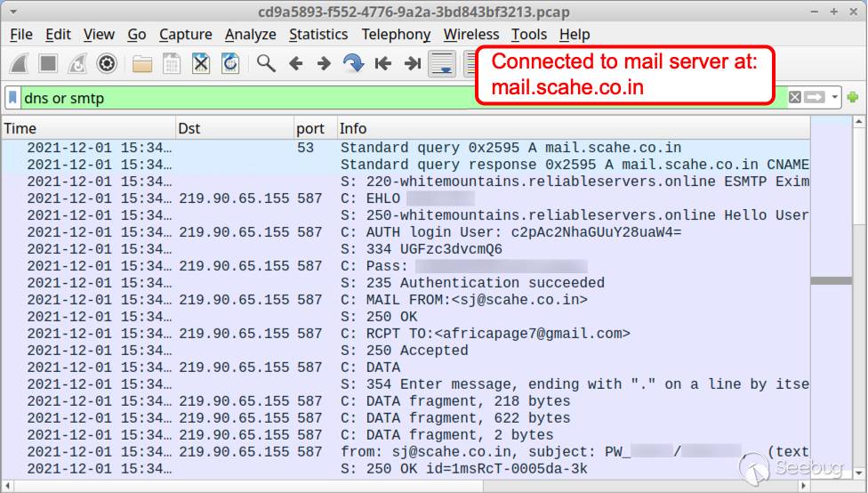The image size is (868, 493).
Task: Open the window menu arrow in title bar
Action: click(12, 11)
